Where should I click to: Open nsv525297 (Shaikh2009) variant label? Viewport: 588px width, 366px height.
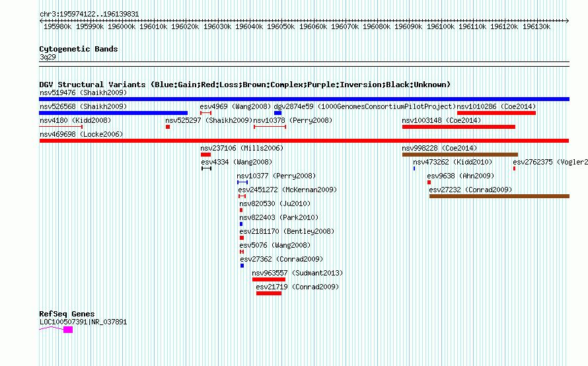click(x=209, y=120)
